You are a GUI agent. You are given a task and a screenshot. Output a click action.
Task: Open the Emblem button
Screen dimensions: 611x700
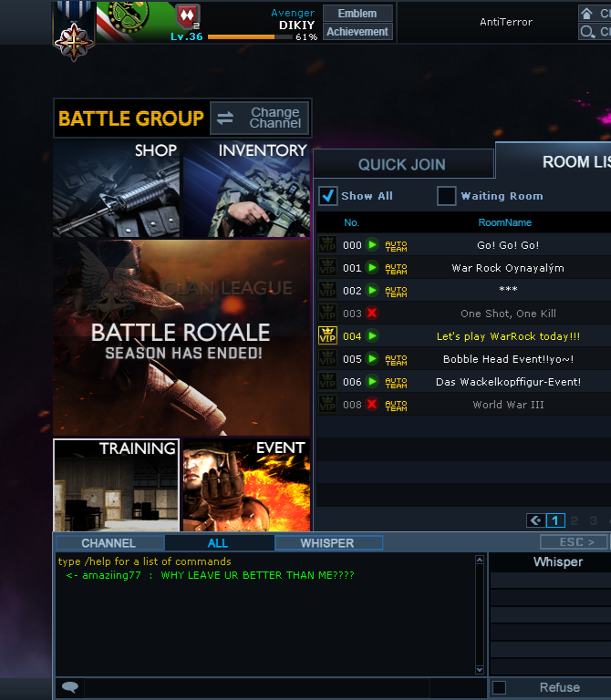357,14
